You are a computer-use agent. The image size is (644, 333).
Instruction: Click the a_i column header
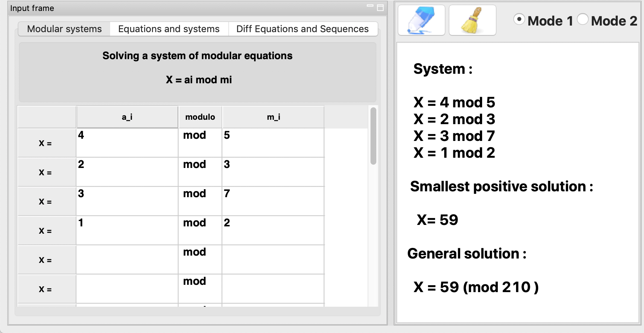coord(127,117)
